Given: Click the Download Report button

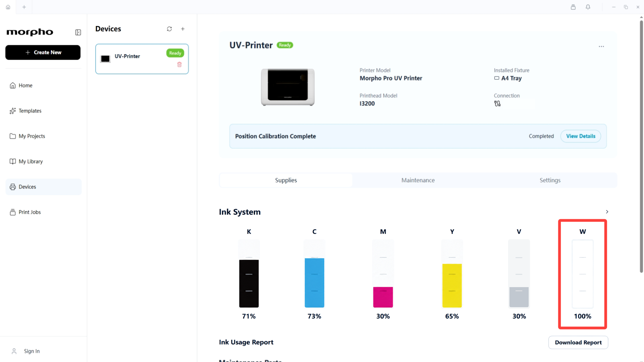Looking at the screenshot, I should (x=578, y=343).
